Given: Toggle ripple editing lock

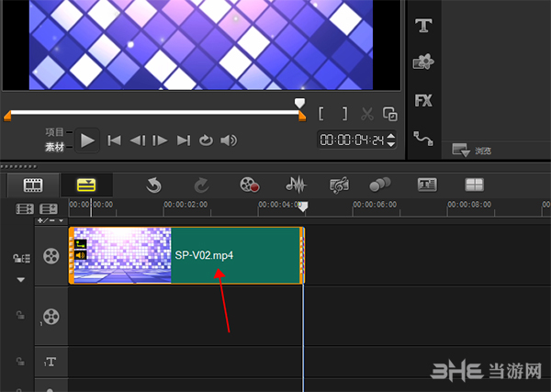Looking at the screenshot, I should 21,259.
